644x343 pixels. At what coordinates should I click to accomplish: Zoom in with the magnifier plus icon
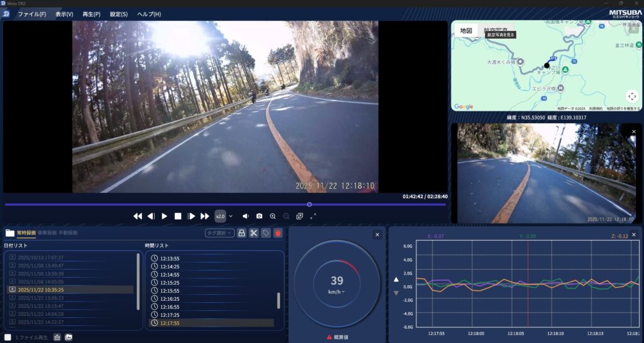[272, 216]
